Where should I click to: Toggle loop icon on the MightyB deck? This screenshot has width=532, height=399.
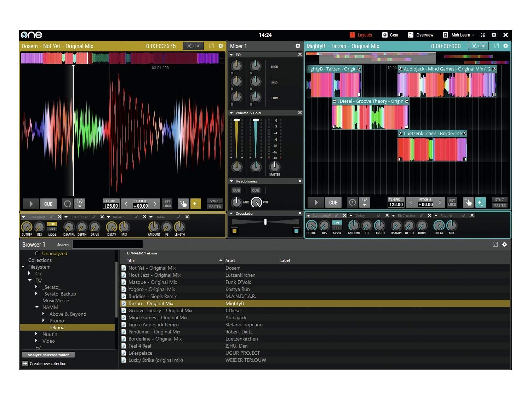352,202
